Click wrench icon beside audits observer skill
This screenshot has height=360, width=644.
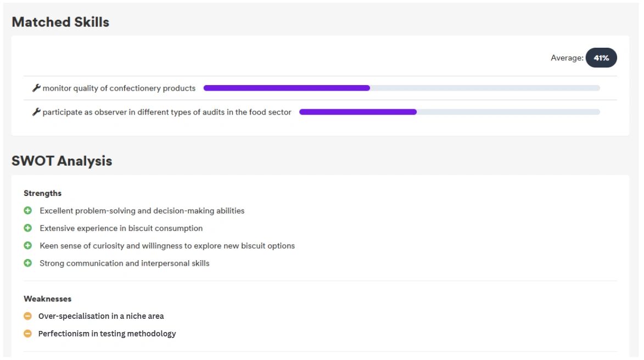(x=36, y=113)
